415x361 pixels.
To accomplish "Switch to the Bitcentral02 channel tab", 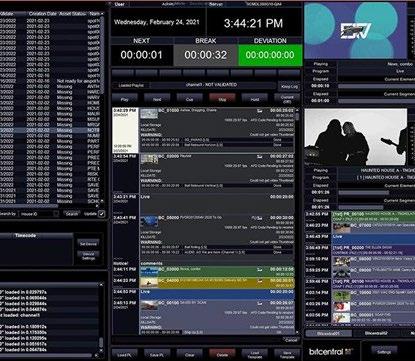I will 376,333.
